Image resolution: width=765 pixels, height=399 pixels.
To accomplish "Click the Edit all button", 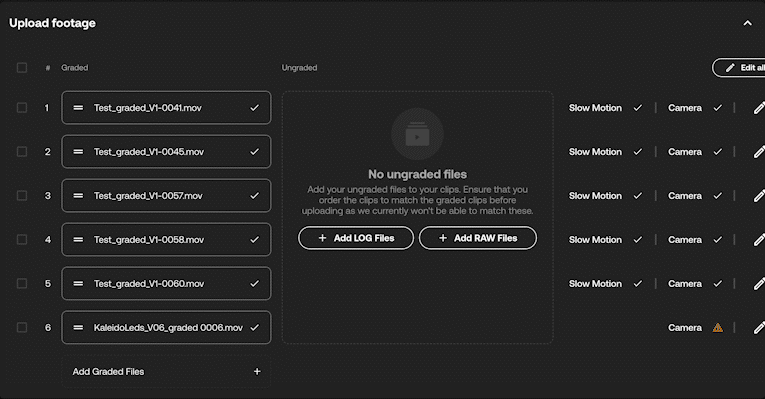I will 739,67.
